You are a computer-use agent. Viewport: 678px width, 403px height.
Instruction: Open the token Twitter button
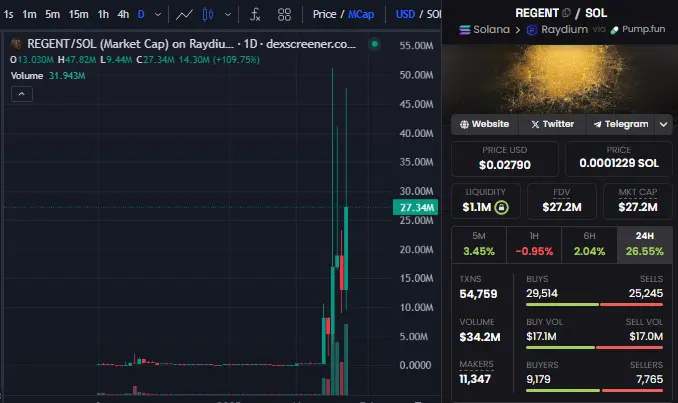pyautogui.click(x=552, y=124)
